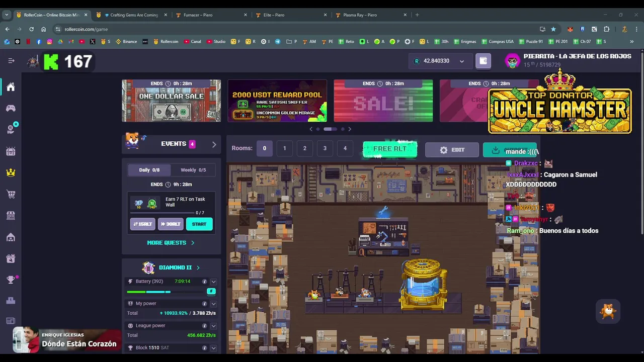Viewport: 644px width, 362px height.
Task: Open the house building icon in sidebar
Action: click(11, 237)
